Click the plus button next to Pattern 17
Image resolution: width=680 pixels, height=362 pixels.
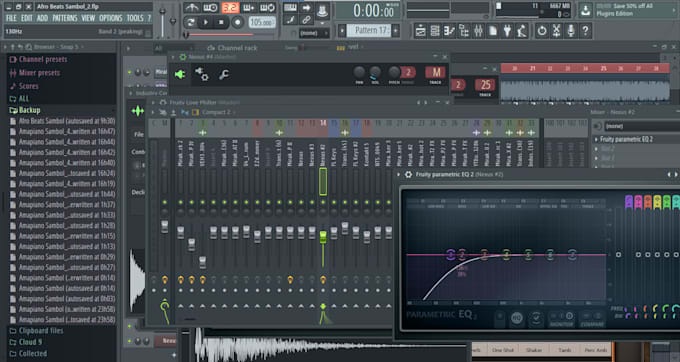click(396, 30)
